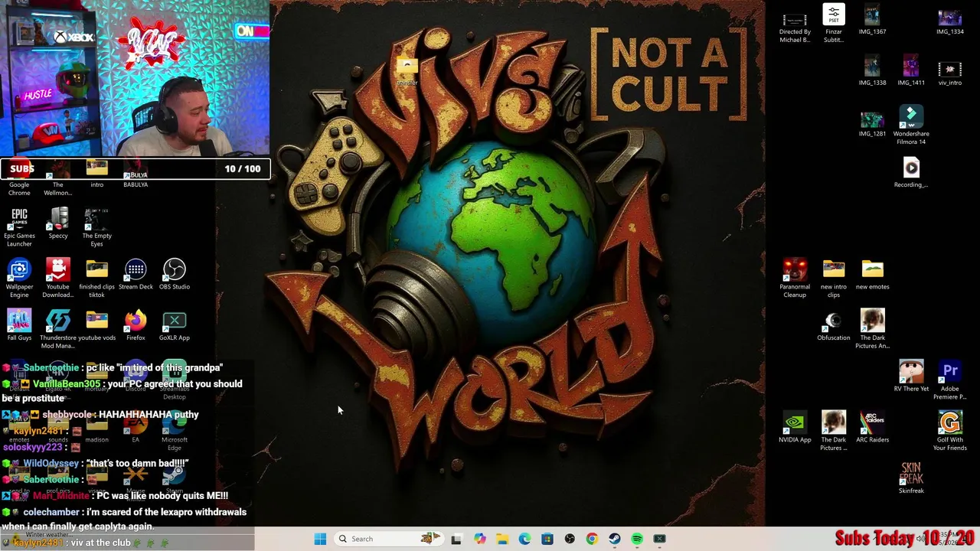The image size is (980, 551).
Task: Switch to Steam in the taskbar
Action: click(615, 539)
